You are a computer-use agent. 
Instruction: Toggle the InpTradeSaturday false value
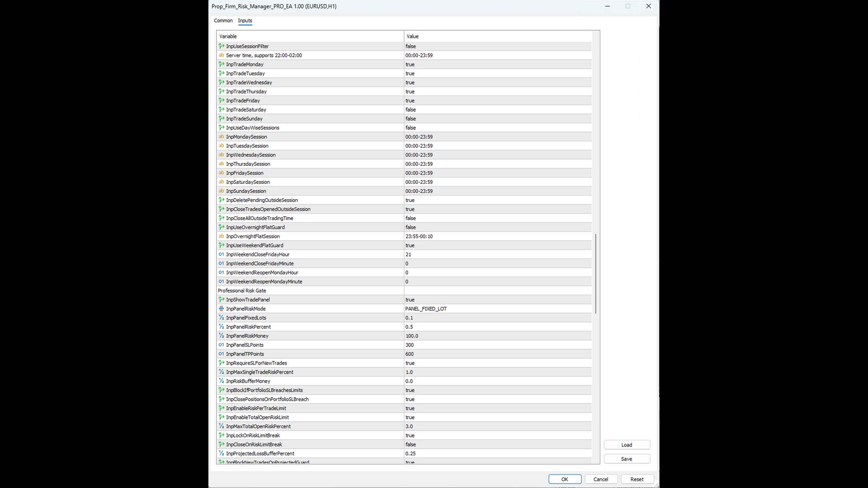point(498,109)
